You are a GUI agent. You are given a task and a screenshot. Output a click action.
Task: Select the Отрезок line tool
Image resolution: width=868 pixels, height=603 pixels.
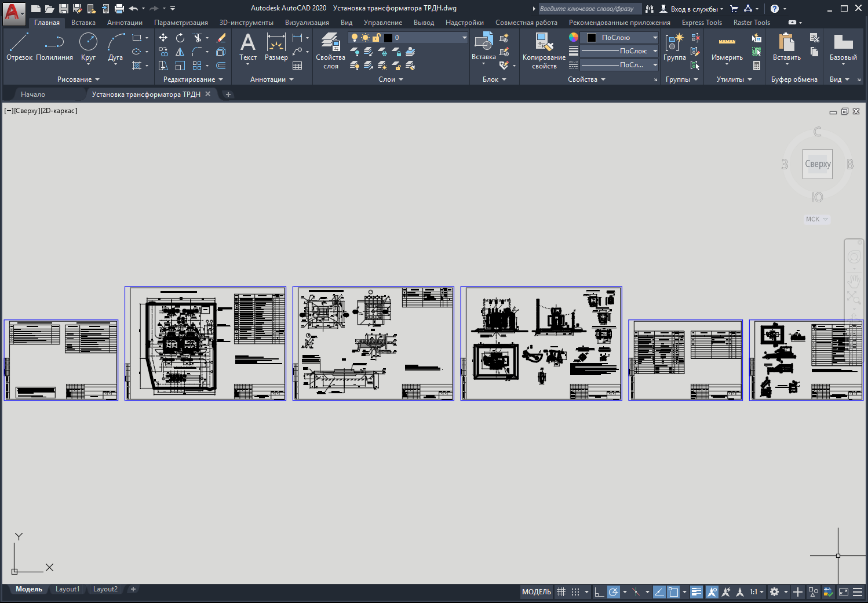click(19, 47)
